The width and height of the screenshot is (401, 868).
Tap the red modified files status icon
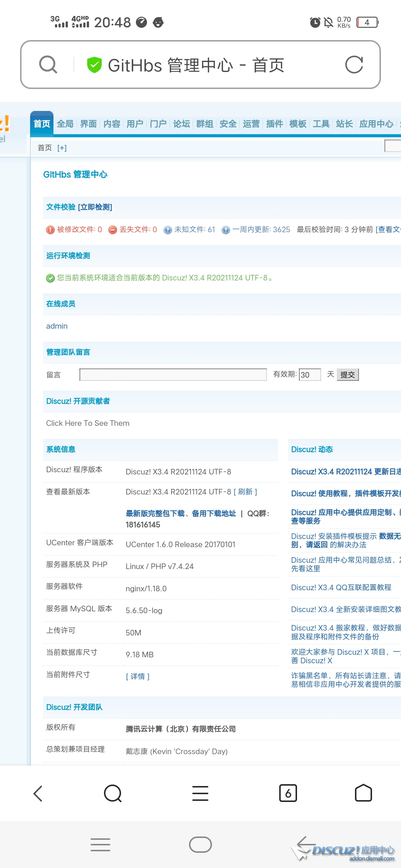[x=50, y=230]
